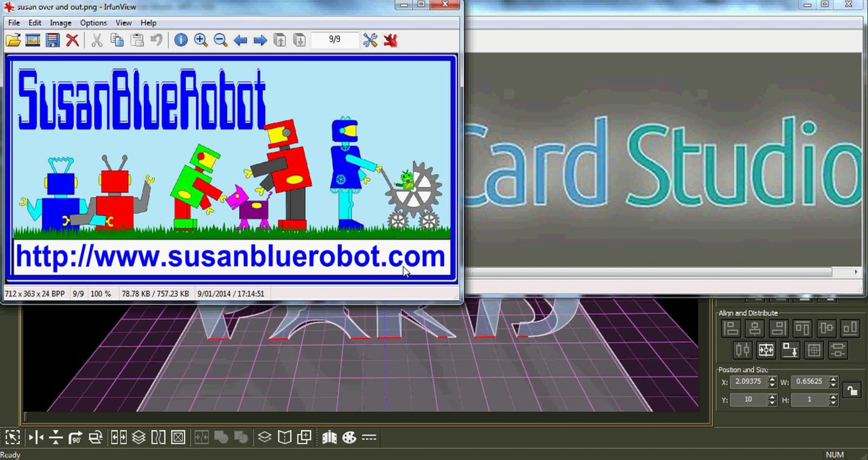Copy the image using IrfanView's Copy icon

point(117,40)
